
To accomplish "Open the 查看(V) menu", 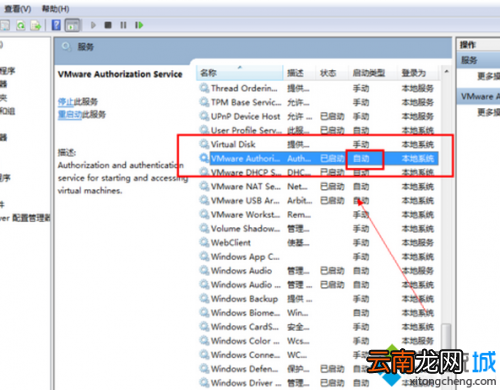I will tap(18, 9).
